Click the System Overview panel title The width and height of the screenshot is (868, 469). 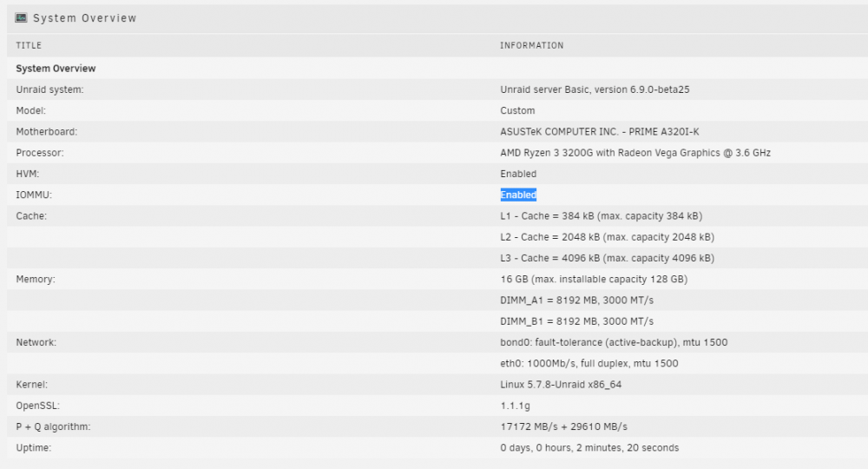(x=85, y=18)
